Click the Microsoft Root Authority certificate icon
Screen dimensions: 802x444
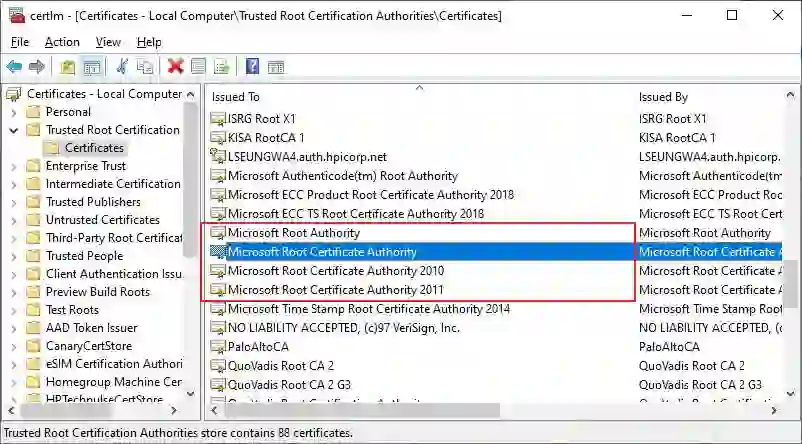click(218, 233)
